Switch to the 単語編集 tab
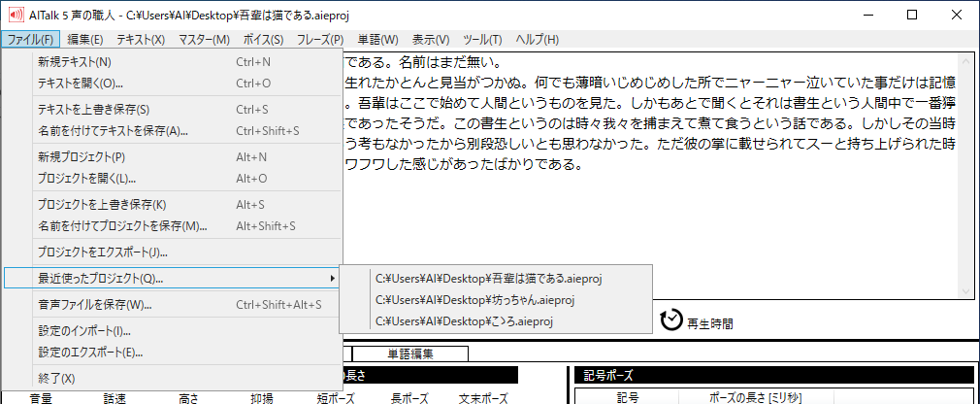The width and height of the screenshot is (980, 404). 410,353
